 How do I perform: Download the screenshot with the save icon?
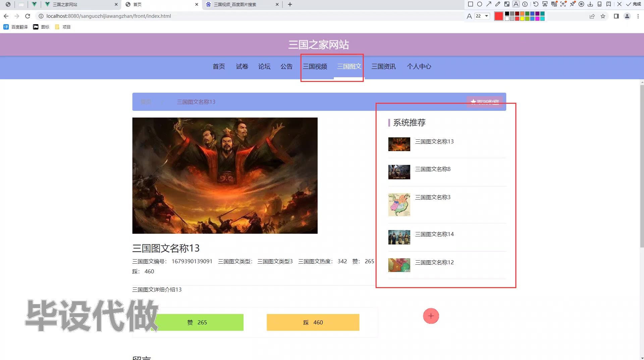pyautogui.click(x=590, y=4)
